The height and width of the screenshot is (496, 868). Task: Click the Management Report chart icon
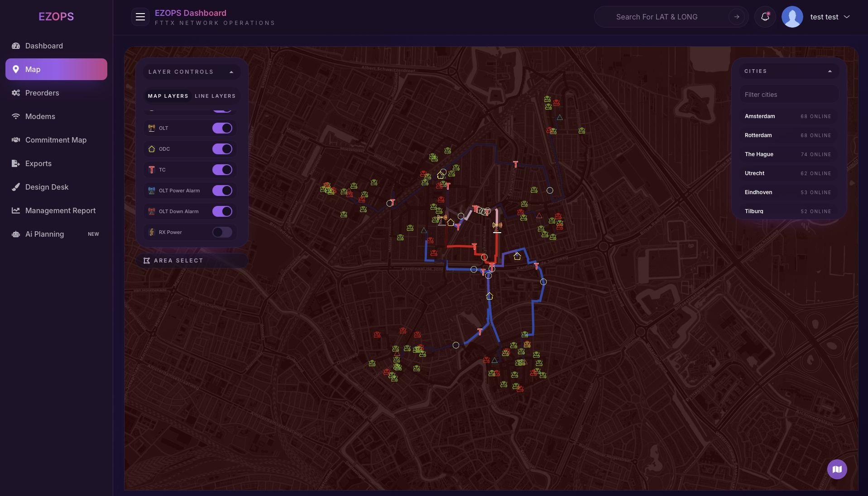coord(16,210)
